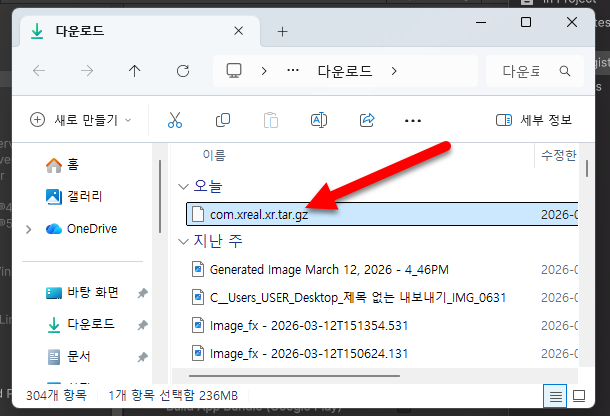
Task: Add a new tab with plus
Action: pos(282,32)
